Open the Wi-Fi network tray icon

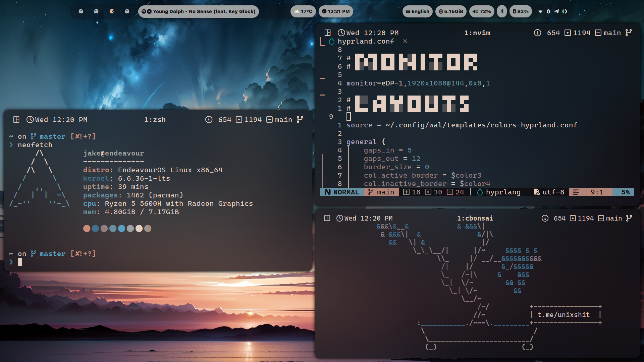[540, 11]
